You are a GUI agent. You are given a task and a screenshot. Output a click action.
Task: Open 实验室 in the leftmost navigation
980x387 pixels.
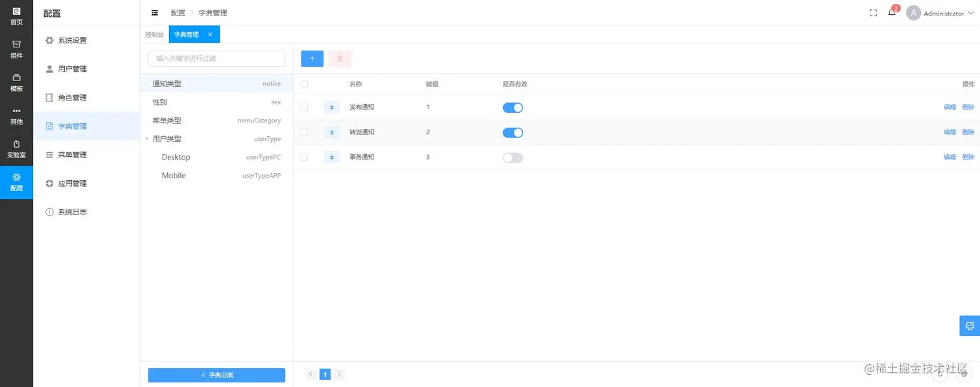coord(16,149)
